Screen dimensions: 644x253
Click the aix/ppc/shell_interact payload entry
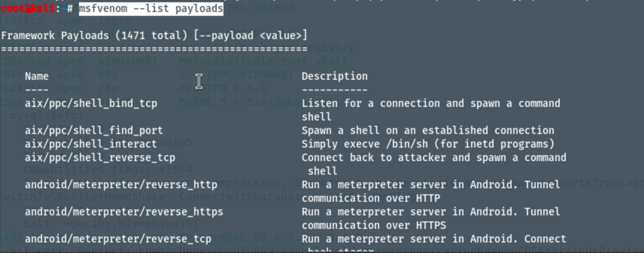point(91,144)
